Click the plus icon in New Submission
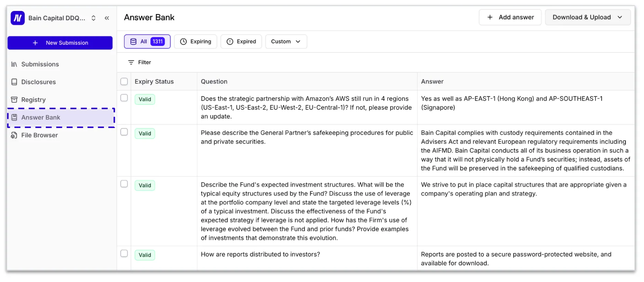 coord(35,43)
